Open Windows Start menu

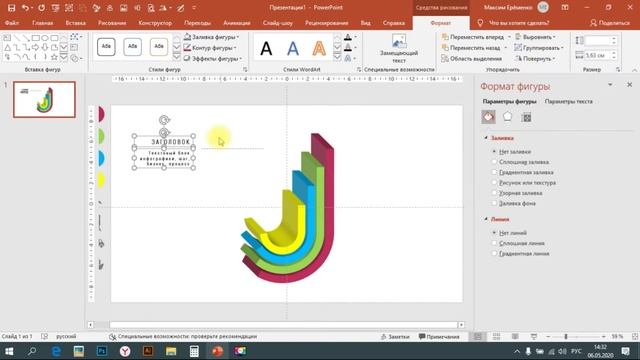9,351
